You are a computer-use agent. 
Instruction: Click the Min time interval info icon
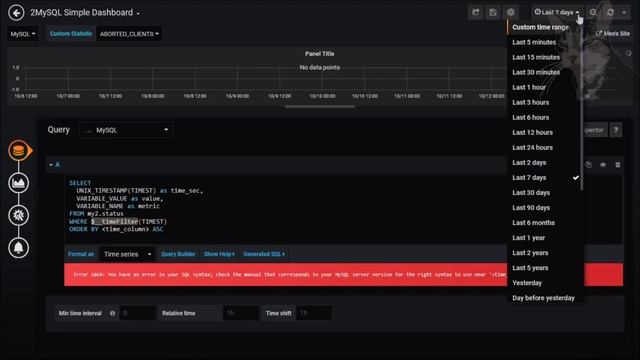pos(113,313)
